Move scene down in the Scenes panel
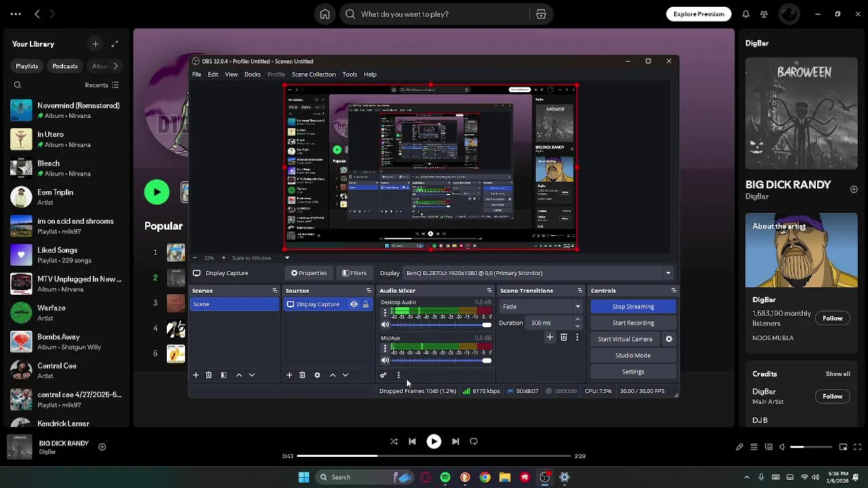The image size is (868, 488). pyautogui.click(x=252, y=375)
